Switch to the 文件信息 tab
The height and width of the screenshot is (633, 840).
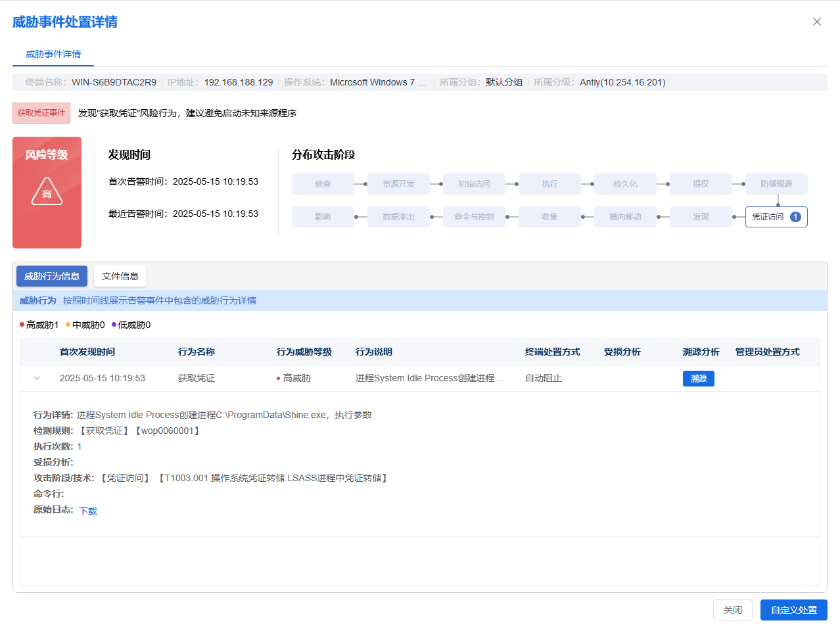pos(120,276)
